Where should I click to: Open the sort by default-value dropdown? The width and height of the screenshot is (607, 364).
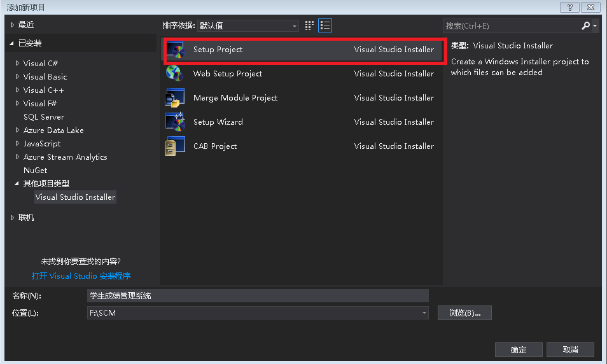click(248, 26)
